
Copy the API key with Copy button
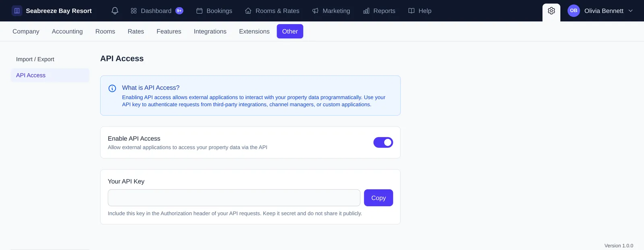378,198
